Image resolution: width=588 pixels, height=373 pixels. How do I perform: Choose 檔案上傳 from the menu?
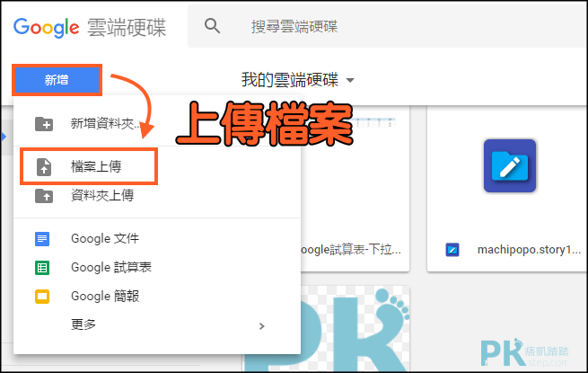(x=96, y=166)
